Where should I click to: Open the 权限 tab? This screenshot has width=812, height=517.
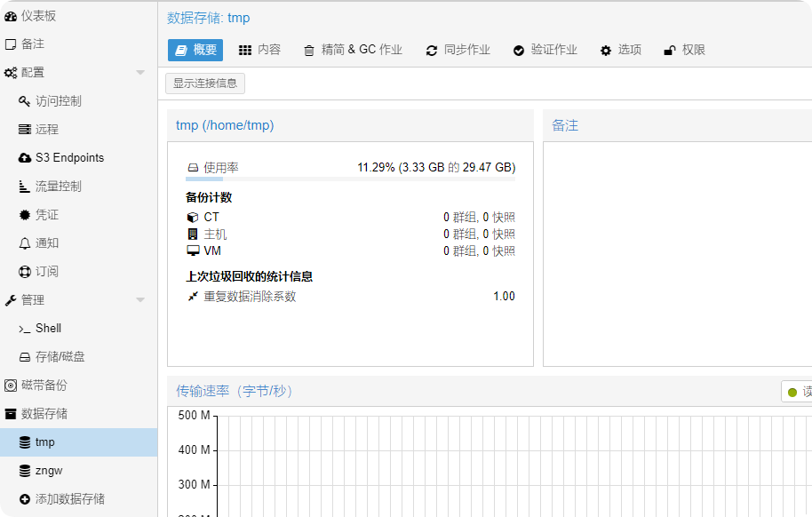684,51
